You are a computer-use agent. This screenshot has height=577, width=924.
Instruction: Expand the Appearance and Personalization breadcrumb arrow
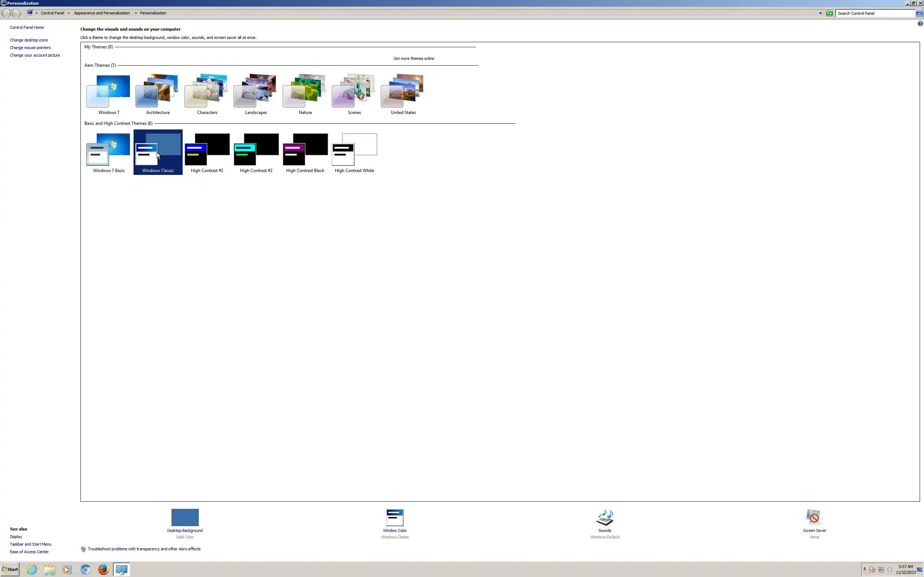(x=136, y=13)
